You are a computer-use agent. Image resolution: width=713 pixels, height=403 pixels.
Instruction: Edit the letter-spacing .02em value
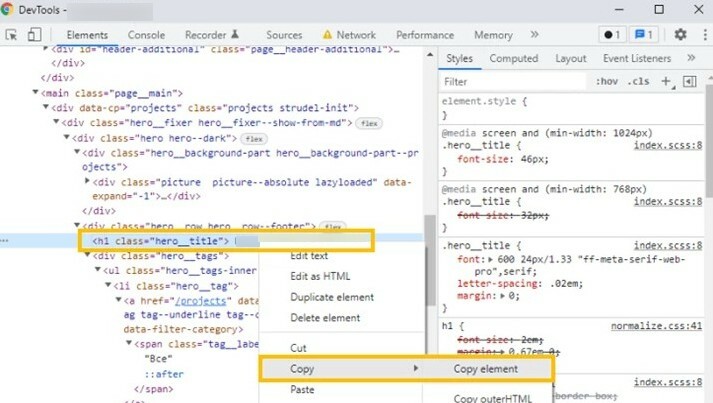[564, 283]
